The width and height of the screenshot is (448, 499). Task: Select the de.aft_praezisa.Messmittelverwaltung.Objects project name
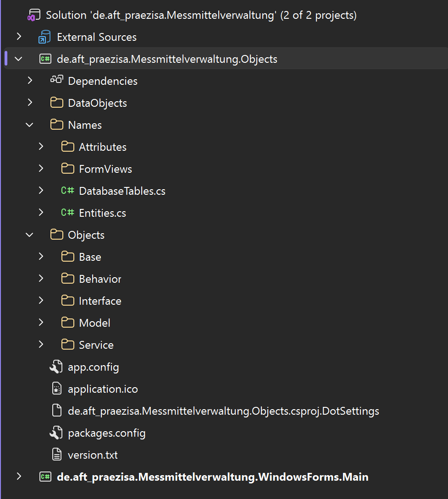(x=167, y=59)
